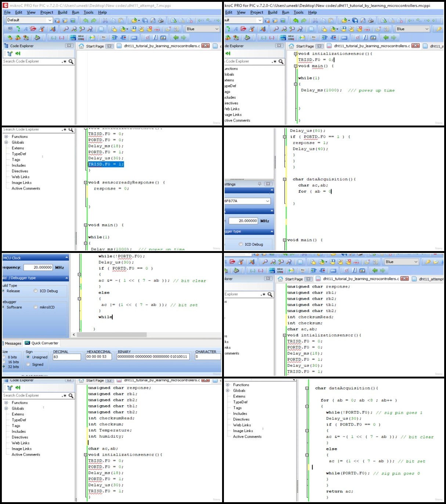Click green Forward arrow in dht11_attempt_7 window

pos(184,37)
